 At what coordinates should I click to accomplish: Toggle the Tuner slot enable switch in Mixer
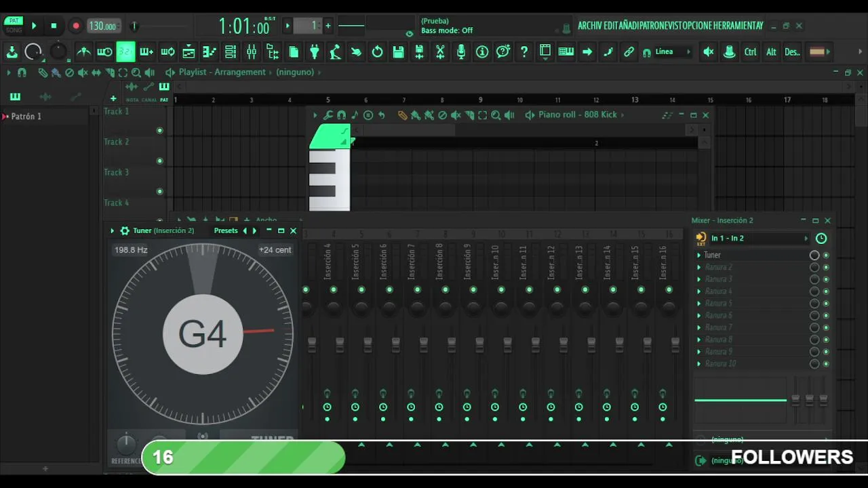[x=826, y=256]
